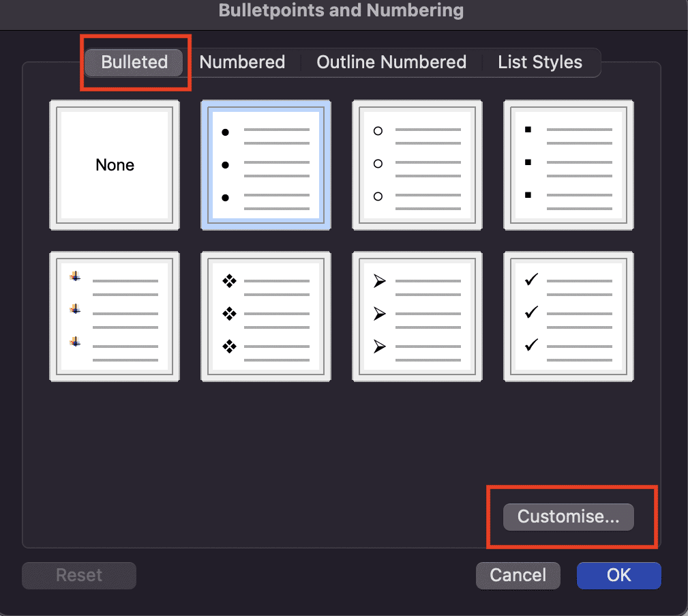Viewport: 688px width, 616px height.
Task: Pick the checkmark bullet style
Action: point(568,316)
